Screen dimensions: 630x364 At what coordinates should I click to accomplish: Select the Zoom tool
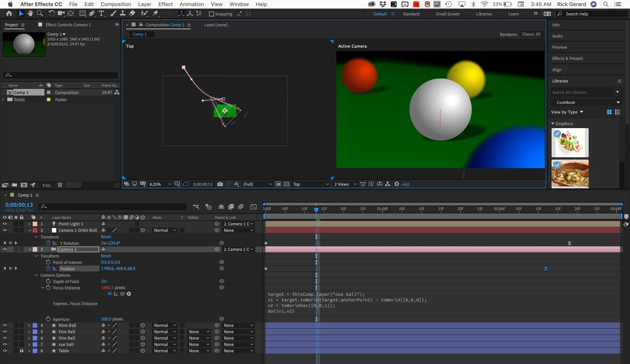click(40, 13)
